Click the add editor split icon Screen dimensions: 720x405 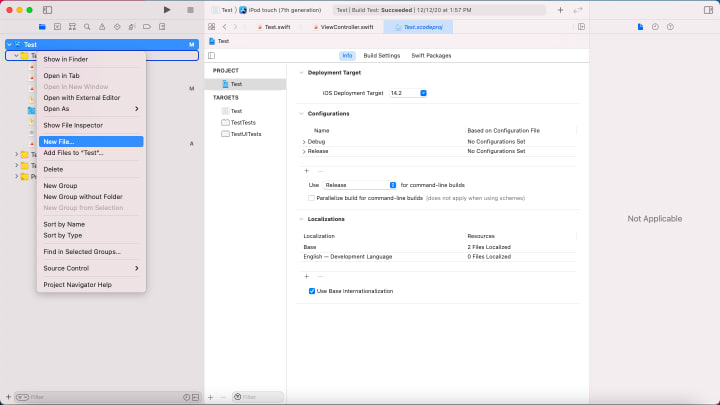[581, 27]
